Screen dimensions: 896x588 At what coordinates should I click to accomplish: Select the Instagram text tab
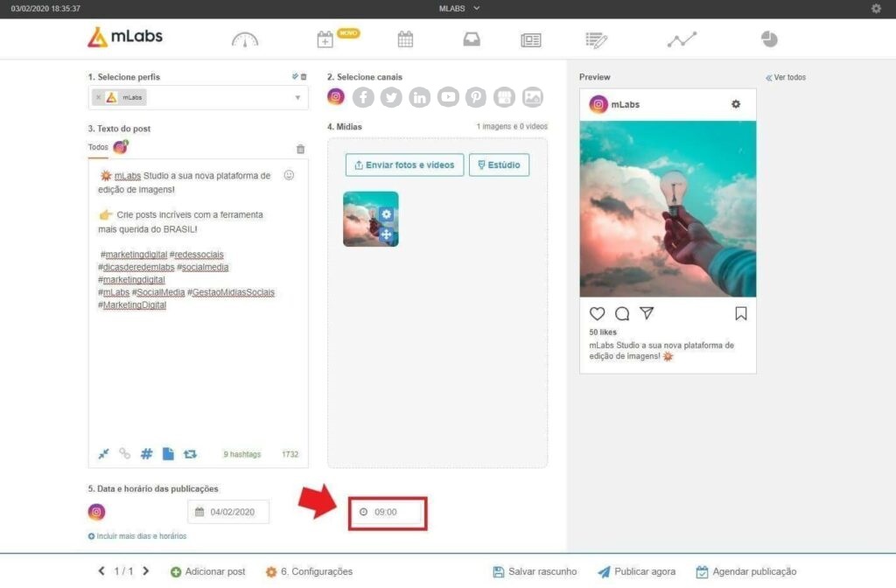pyautogui.click(x=121, y=147)
